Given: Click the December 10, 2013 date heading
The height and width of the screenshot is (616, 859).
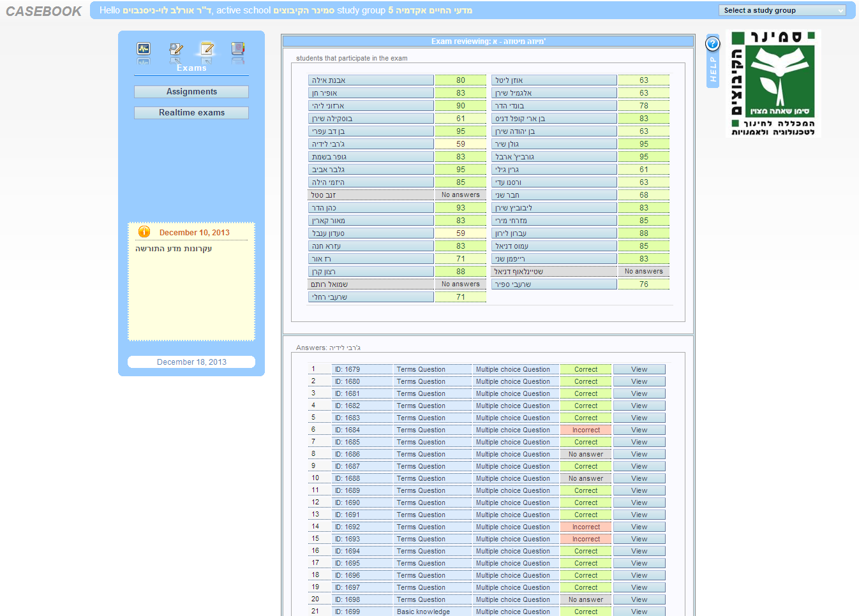Looking at the screenshot, I should point(195,233).
